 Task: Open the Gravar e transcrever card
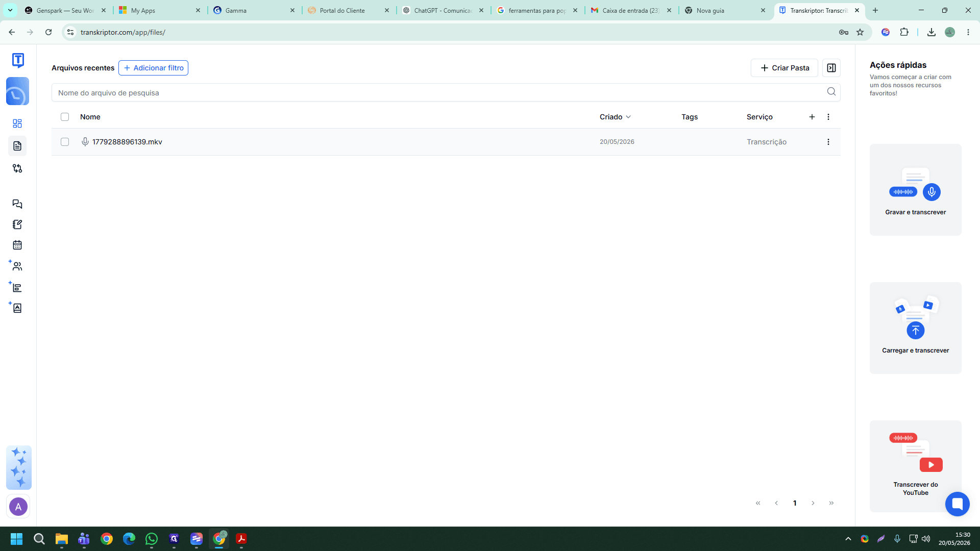point(916,190)
